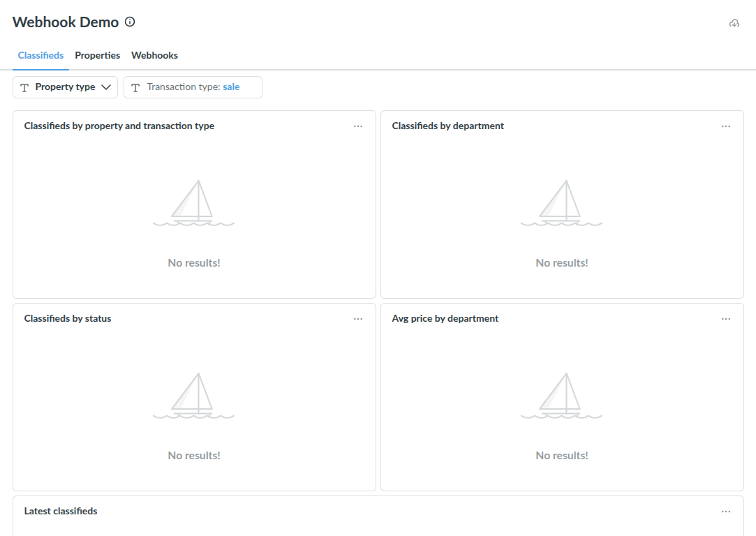Click the Classifieds by department card title

click(447, 126)
